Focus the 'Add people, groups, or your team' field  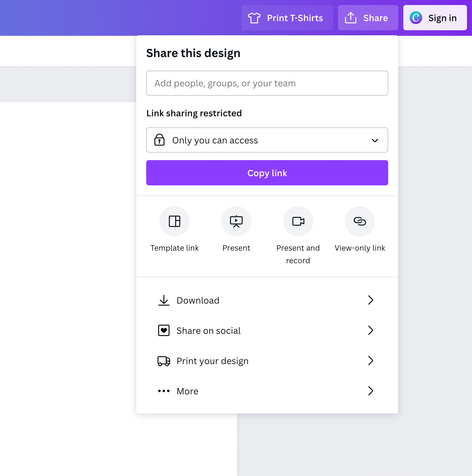267,83
